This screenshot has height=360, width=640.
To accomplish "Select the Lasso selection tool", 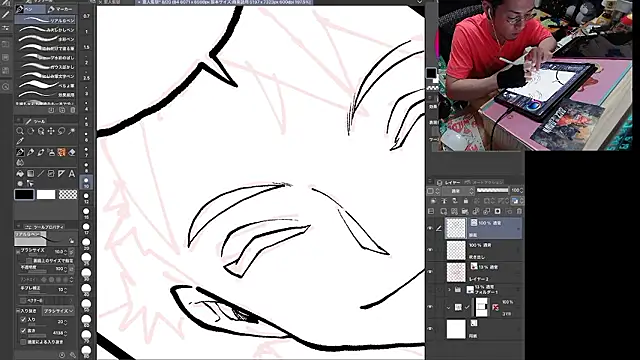I will click(61, 131).
